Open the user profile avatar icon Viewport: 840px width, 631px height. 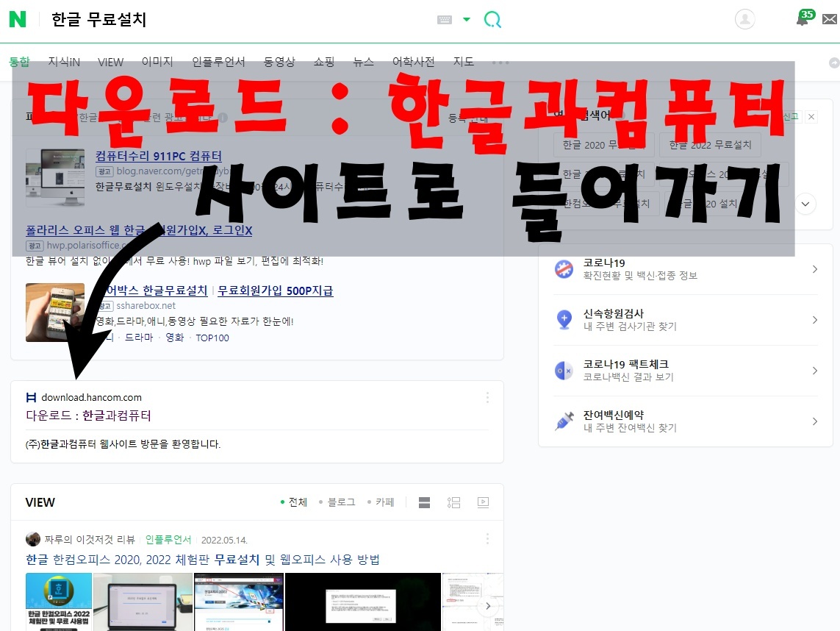point(744,19)
